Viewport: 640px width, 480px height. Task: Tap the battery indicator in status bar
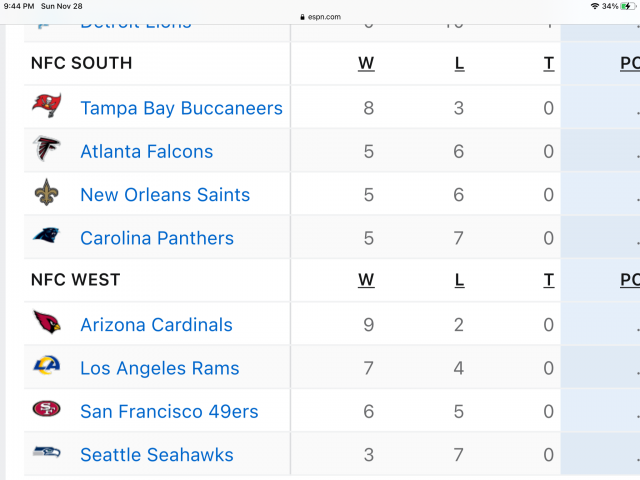[x=625, y=6]
